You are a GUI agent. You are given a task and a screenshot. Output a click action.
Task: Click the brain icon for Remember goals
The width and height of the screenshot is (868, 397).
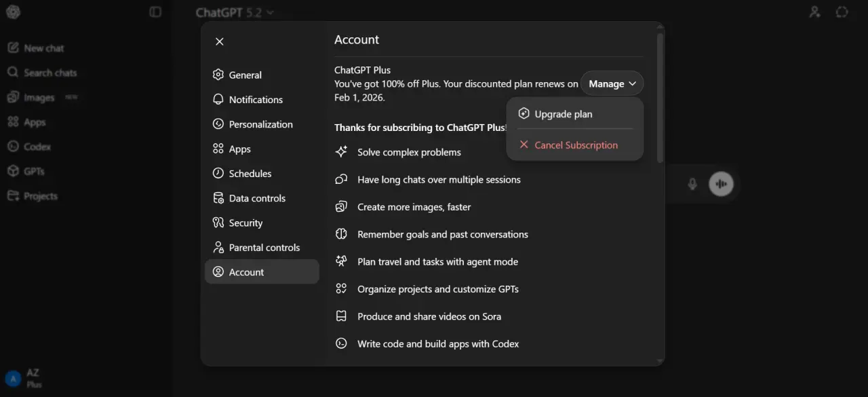tap(342, 233)
